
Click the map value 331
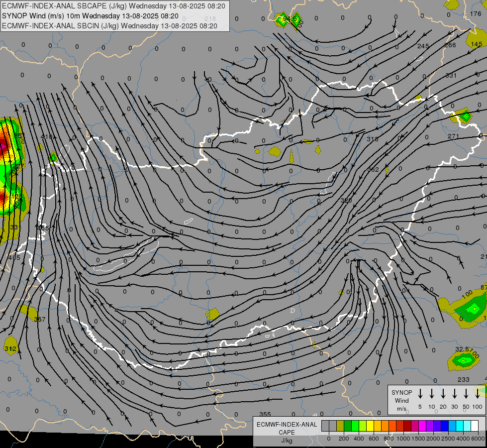pos(451,75)
